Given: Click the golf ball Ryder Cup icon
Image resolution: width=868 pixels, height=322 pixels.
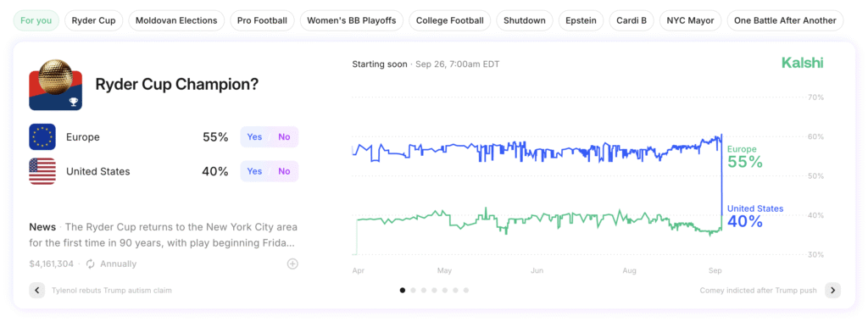Looking at the screenshot, I should coord(55,85).
